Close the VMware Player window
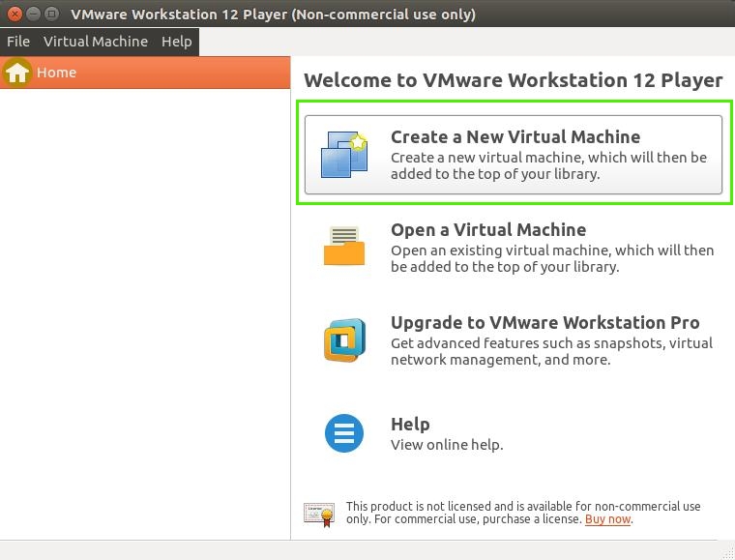The width and height of the screenshot is (735, 560). [x=15, y=15]
